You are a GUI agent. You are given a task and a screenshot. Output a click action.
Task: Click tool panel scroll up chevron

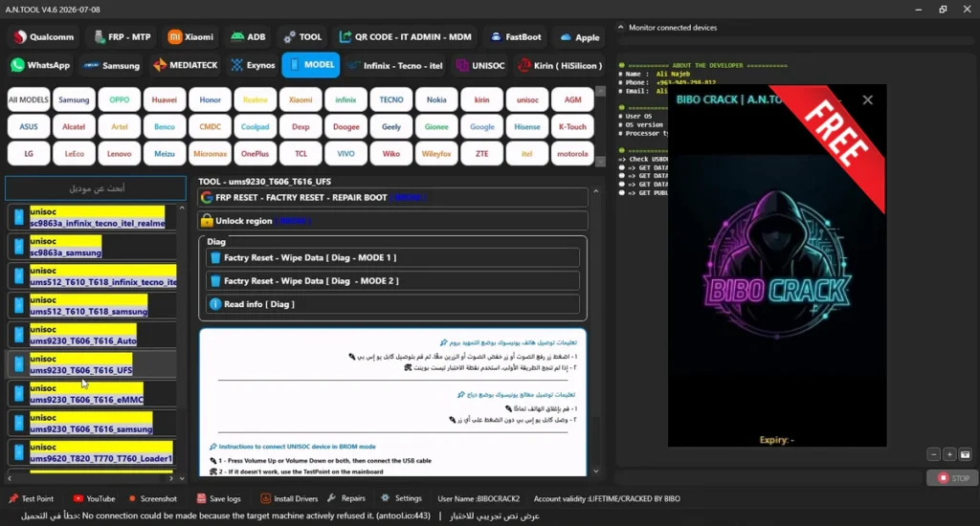pyautogui.click(x=595, y=191)
